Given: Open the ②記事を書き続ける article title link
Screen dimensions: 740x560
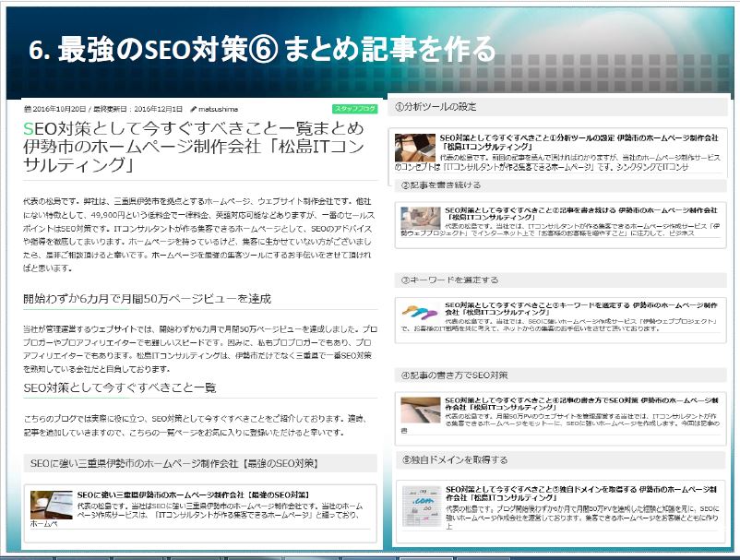Looking at the screenshot, I should pos(580,214).
